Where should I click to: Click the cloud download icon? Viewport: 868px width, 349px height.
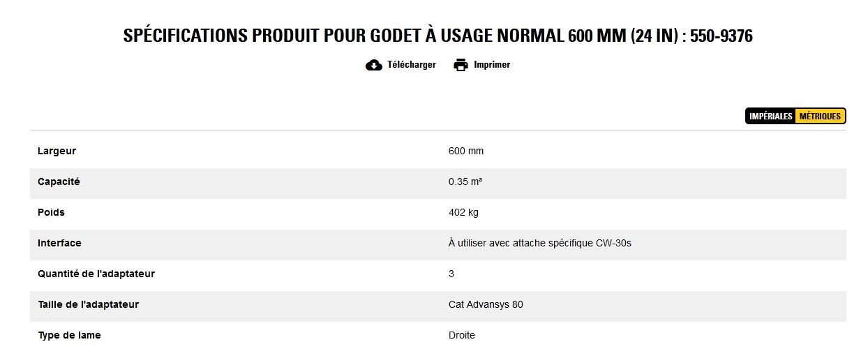click(373, 65)
